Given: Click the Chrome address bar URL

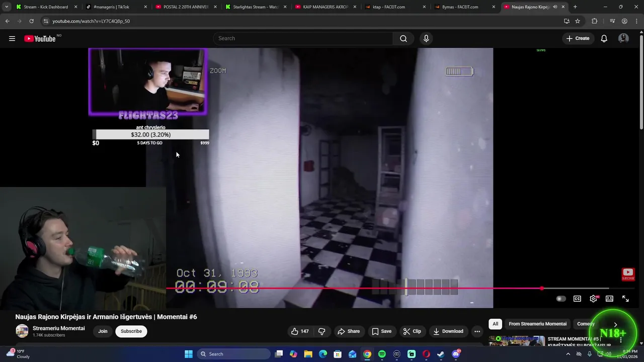Looking at the screenshot, I should coord(91,21).
